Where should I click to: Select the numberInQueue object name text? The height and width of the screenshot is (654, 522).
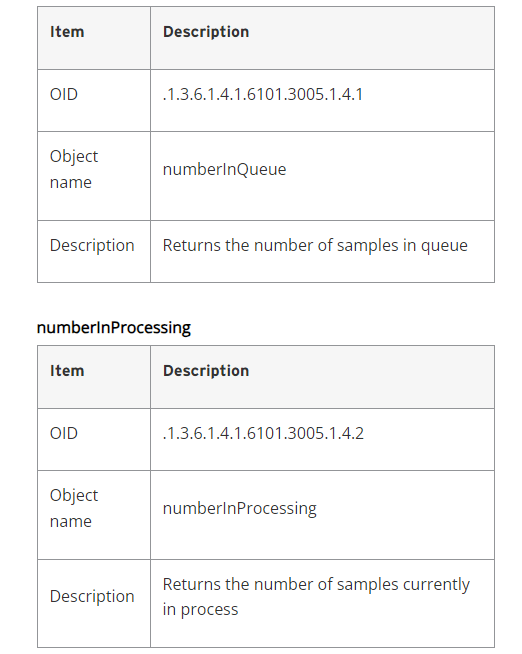(x=224, y=169)
